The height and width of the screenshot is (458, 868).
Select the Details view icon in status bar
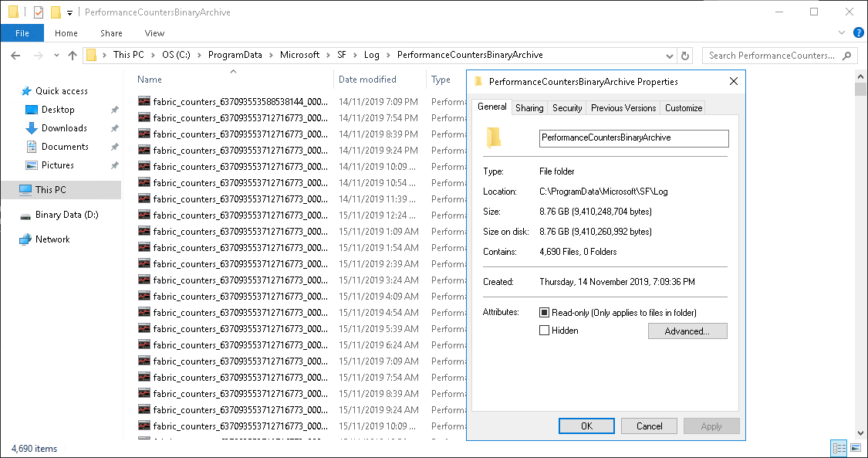pos(839,448)
